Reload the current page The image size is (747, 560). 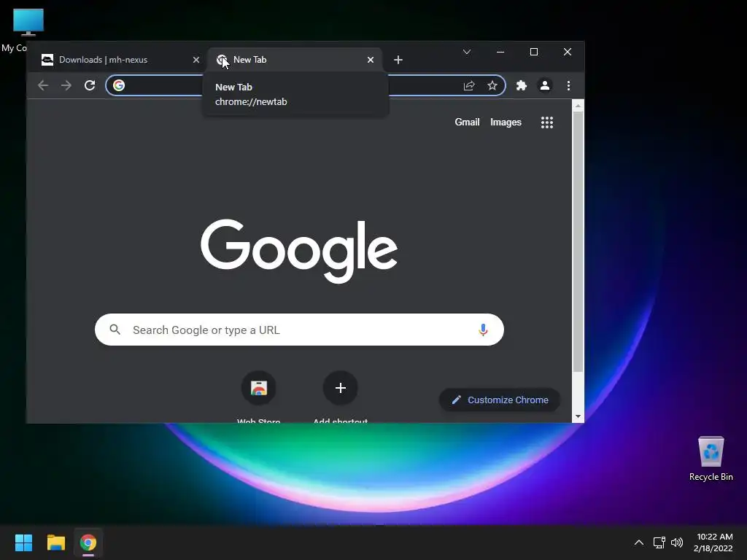90,85
